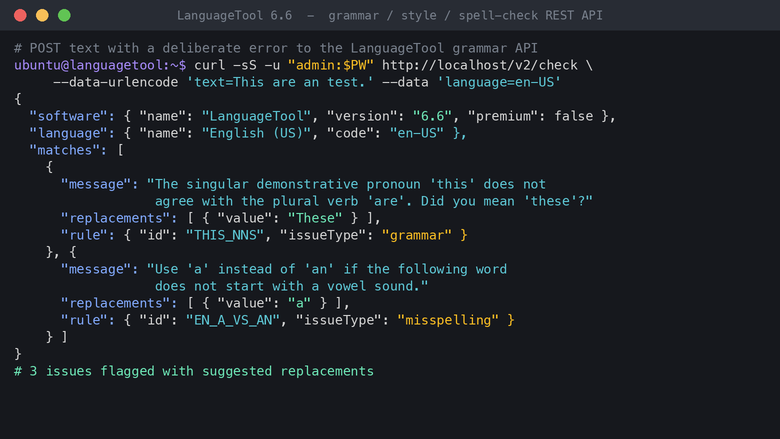Click the '3 issues flagged' summary comment
This screenshot has height=439, width=780.
(x=194, y=371)
